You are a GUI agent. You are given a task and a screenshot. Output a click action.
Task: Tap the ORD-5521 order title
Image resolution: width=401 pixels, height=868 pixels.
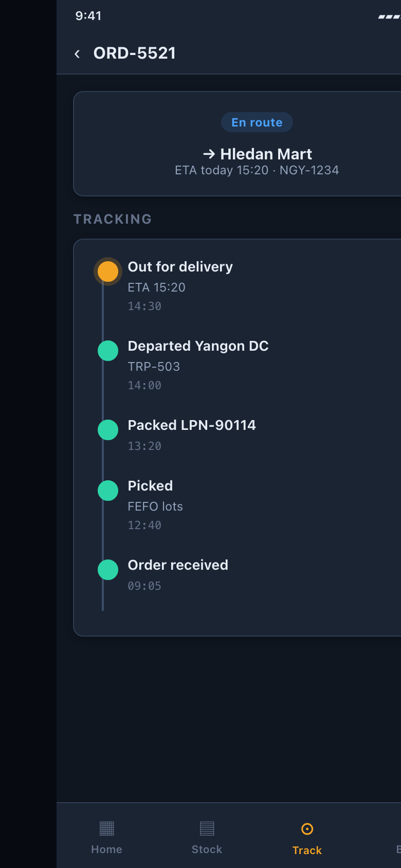(135, 53)
